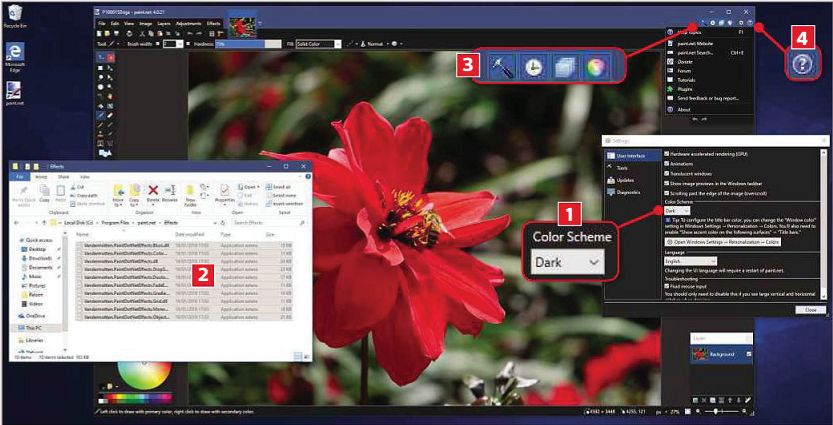Screen dimensions: 833x425
Task: Select the Zoom magnifier tool in toolbox
Action: pos(110,87)
